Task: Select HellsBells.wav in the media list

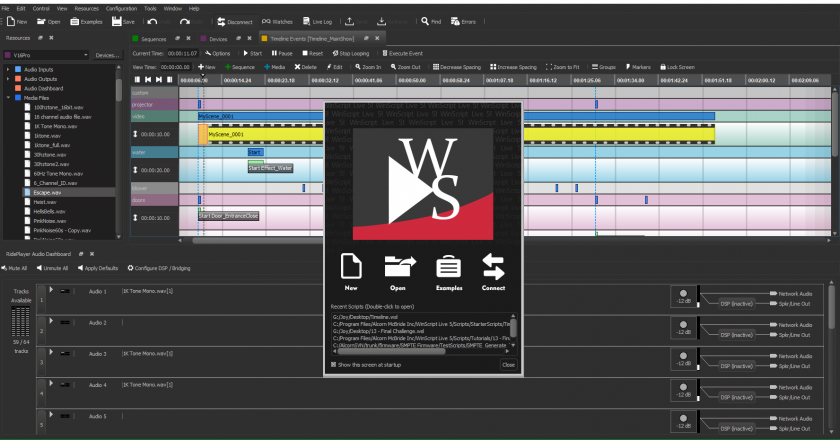Action: [50, 212]
